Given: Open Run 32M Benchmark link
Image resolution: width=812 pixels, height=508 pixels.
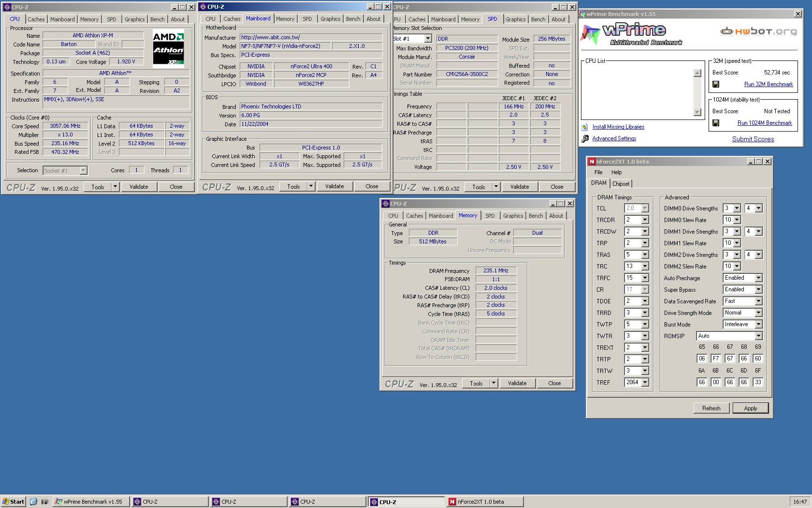Looking at the screenshot, I should (768, 84).
